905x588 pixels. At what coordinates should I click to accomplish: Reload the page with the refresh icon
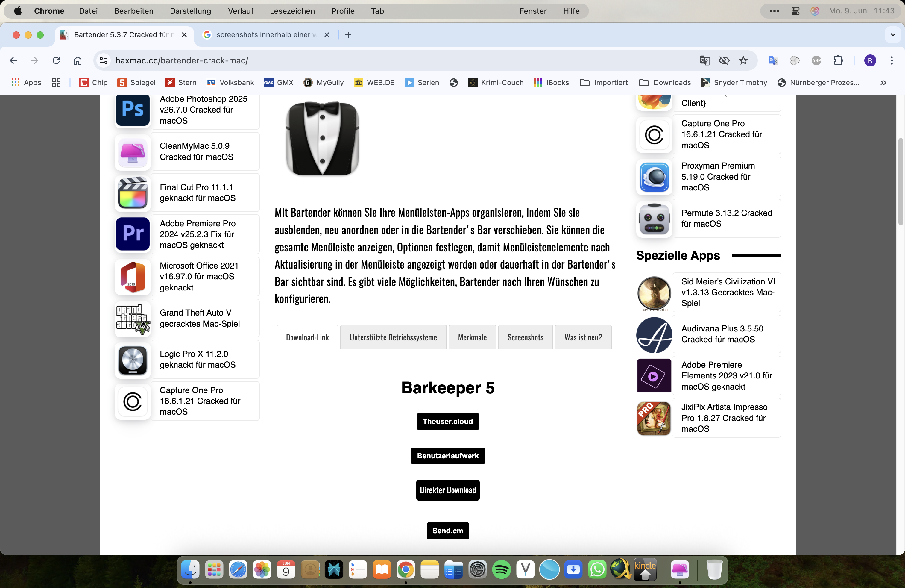pyautogui.click(x=56, y=60)
